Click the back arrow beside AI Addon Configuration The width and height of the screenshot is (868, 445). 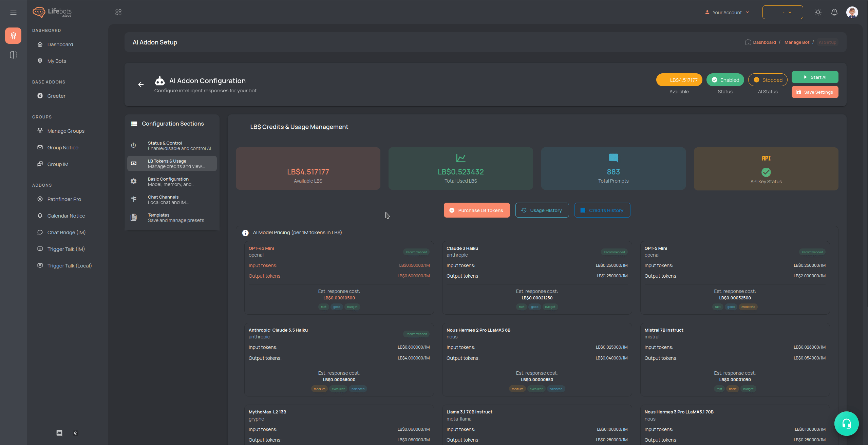click(141, 85)
